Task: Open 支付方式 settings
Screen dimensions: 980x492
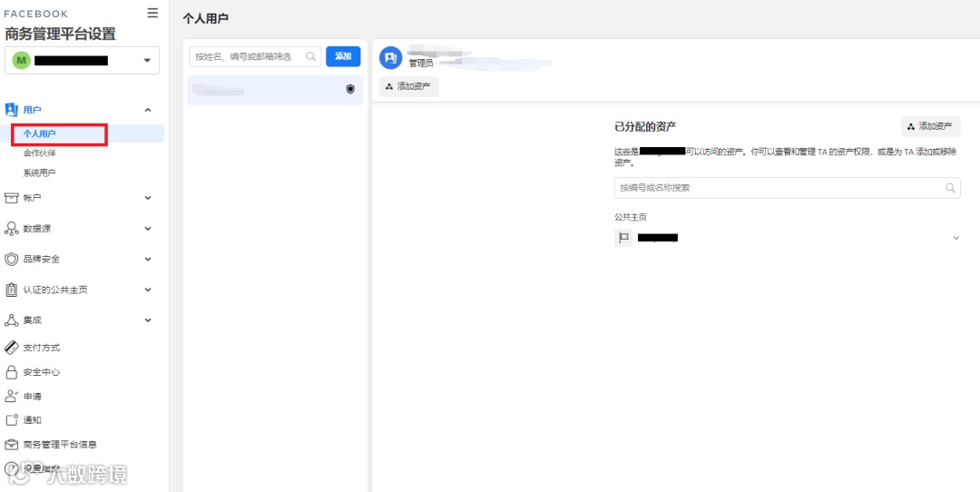Action: pos(42,348)
